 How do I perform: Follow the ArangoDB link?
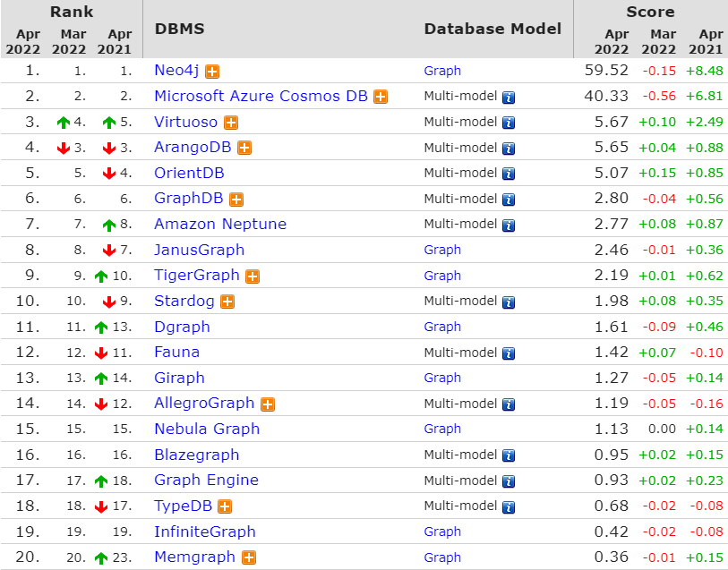tap(193, 147)
